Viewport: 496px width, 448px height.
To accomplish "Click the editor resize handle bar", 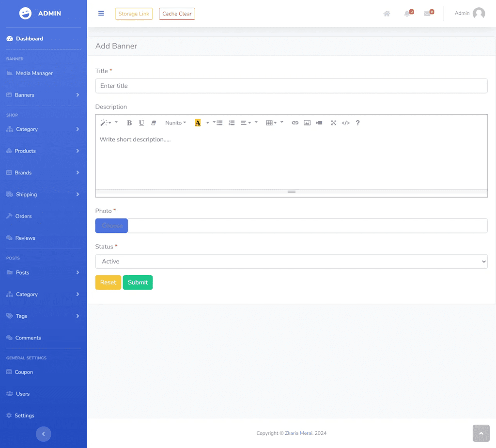I will (291, 192).
